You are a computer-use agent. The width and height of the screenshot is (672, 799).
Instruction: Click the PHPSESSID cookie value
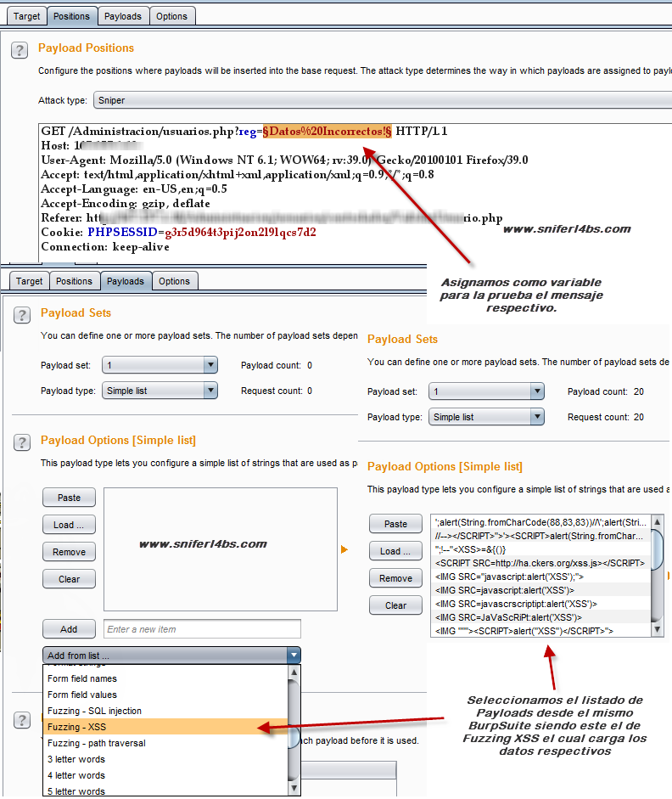pos(240,233)
